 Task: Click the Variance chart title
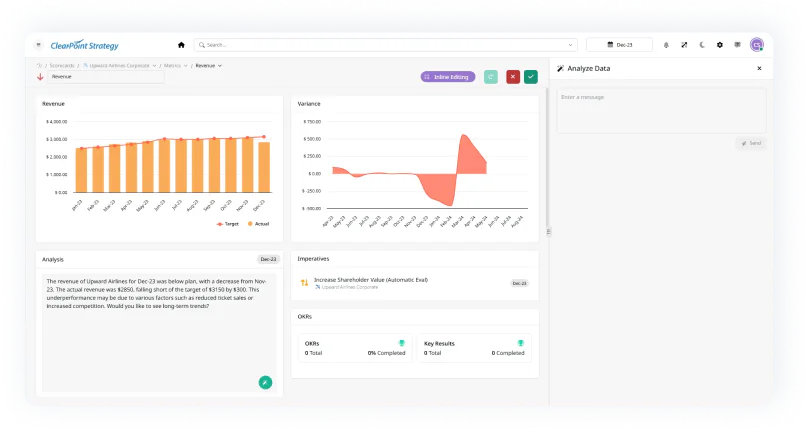click(x=309, y=104)
